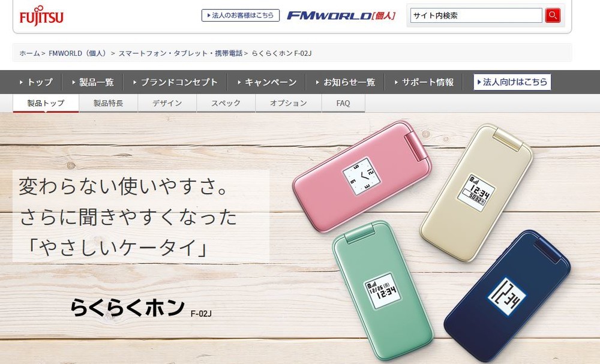Switch to the 製品特長 tab
Image resolution: width=600 pixels, height=364 pixels.
click(108, 103)
